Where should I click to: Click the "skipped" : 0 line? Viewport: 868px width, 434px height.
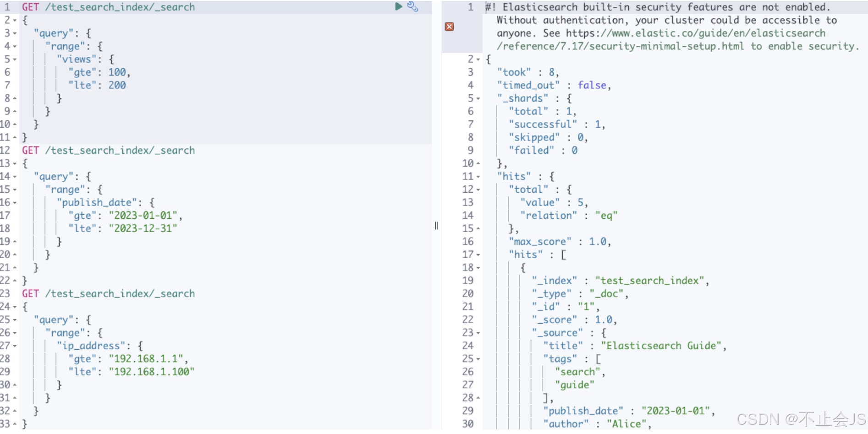point(548,137)
